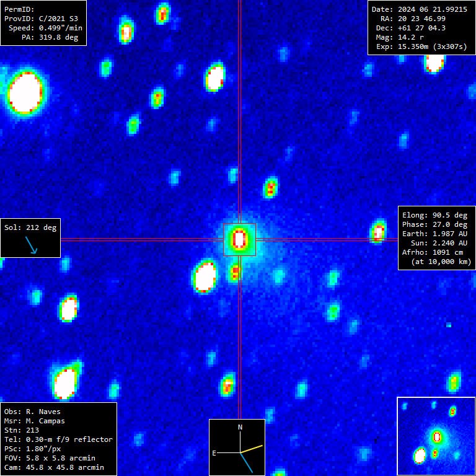Select the 'Tel: 0.30-m f/9 reflector' line
The image size is (476, 476).
coord(58,439)
